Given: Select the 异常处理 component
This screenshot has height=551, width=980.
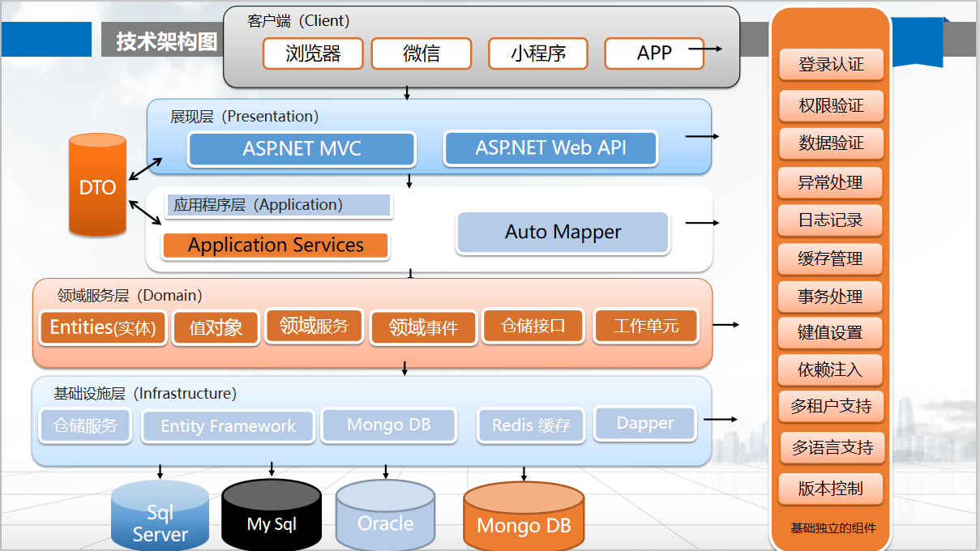Looking at the screenshot, I should point(831,183).
